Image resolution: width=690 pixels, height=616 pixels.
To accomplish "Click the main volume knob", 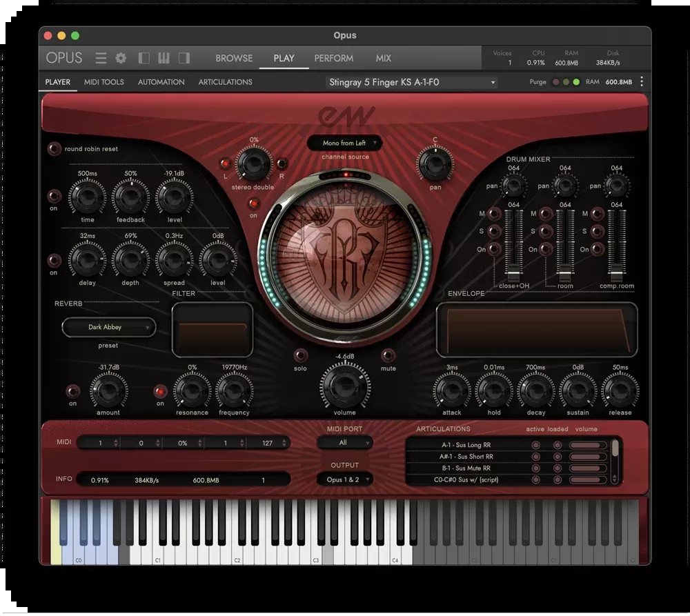I will coord(344,386).
